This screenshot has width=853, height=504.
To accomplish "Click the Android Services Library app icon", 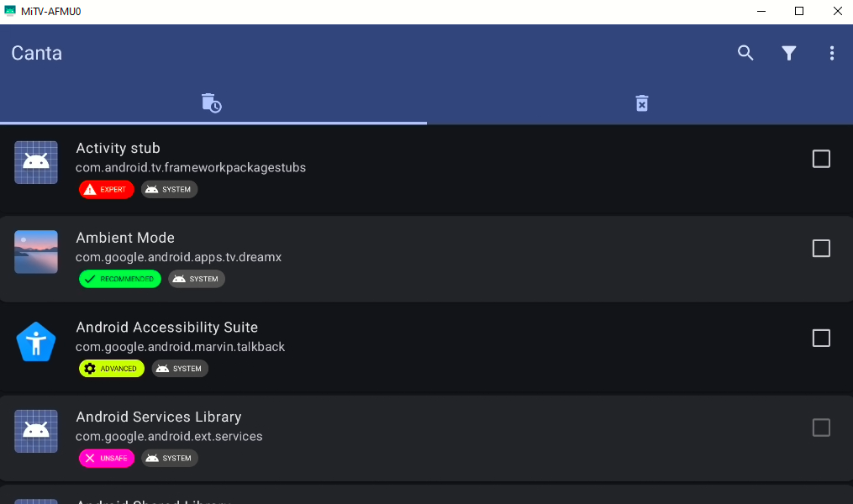I will [x=36, y=431].
